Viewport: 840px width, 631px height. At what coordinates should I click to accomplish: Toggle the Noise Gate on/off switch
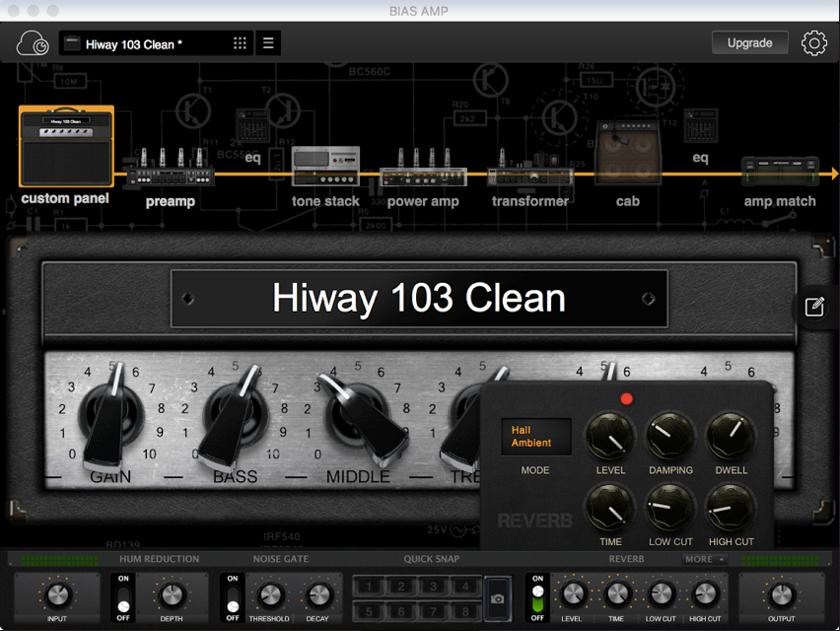(233, 596)
